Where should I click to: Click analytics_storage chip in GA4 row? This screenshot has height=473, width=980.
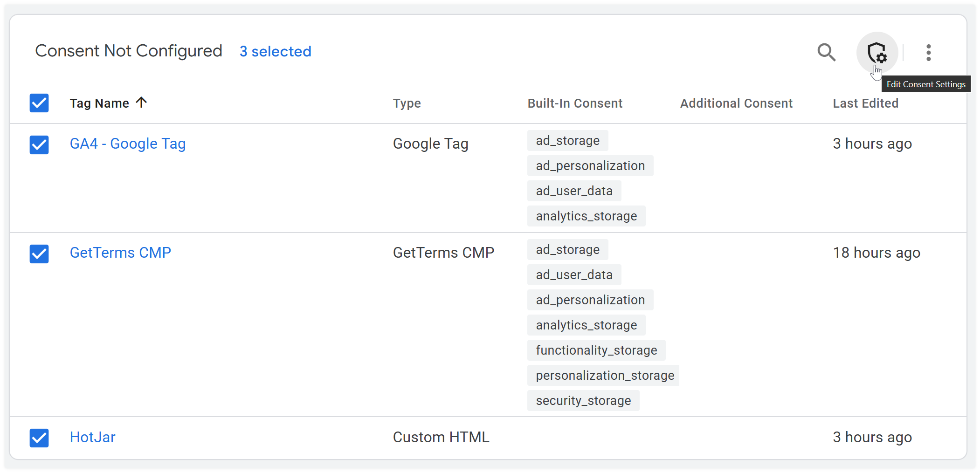pos(586,216)
